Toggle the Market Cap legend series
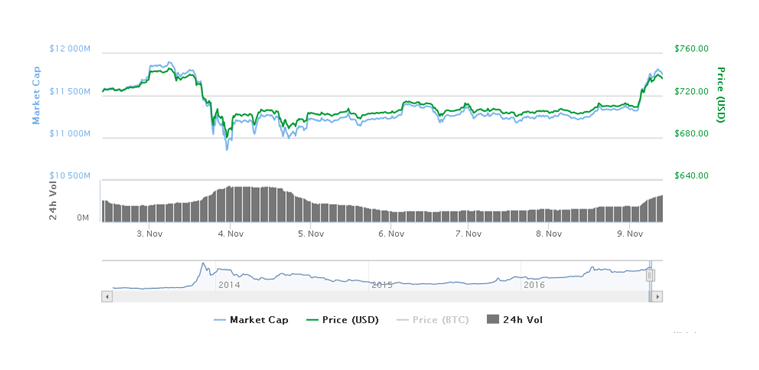The image size is (759, 370). (251, 320)
